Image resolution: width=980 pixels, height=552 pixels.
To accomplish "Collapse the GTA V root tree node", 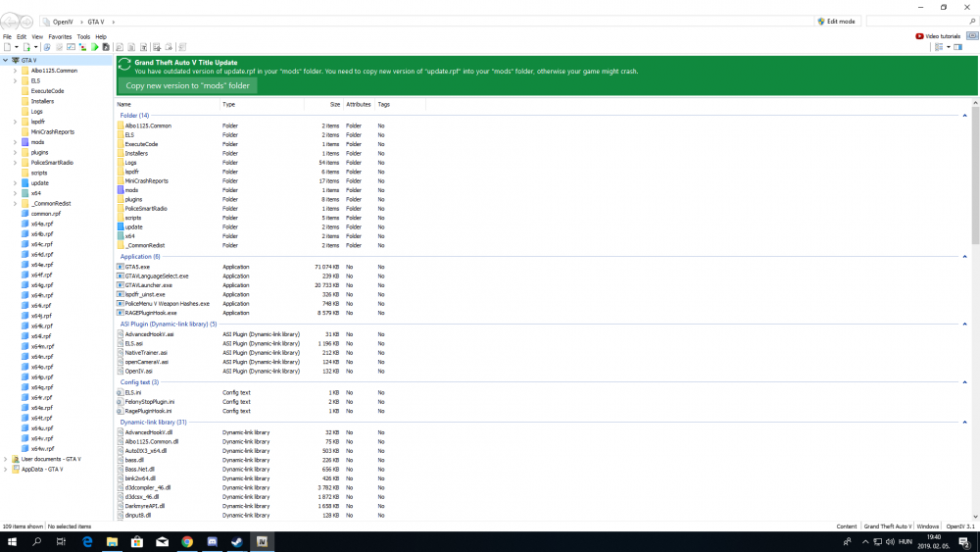I will click(5, 60).
